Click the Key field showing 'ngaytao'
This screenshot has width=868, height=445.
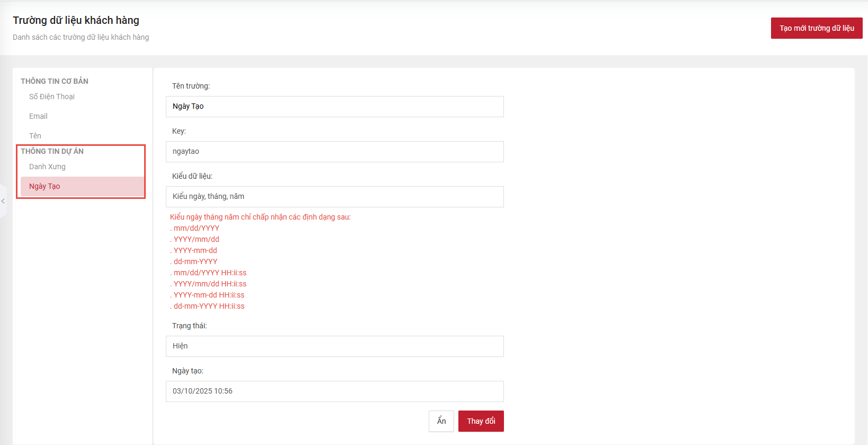pos(334,152)
